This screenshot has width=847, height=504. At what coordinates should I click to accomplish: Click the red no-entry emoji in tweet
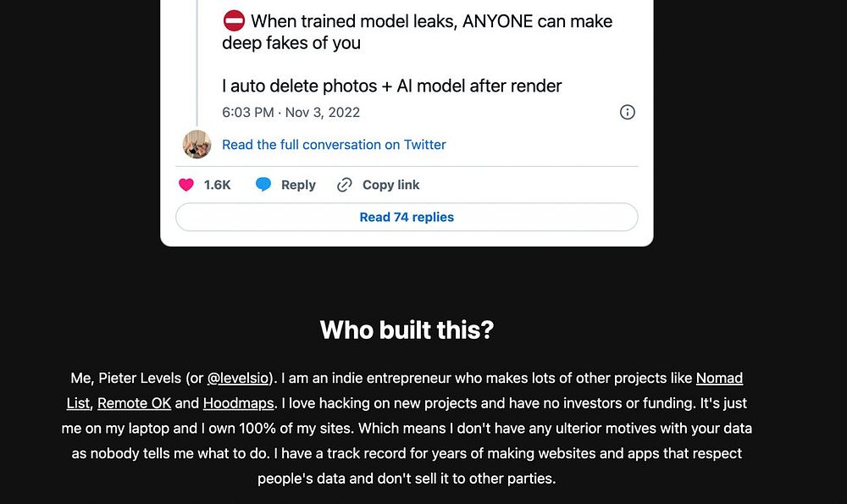point(234,21)
